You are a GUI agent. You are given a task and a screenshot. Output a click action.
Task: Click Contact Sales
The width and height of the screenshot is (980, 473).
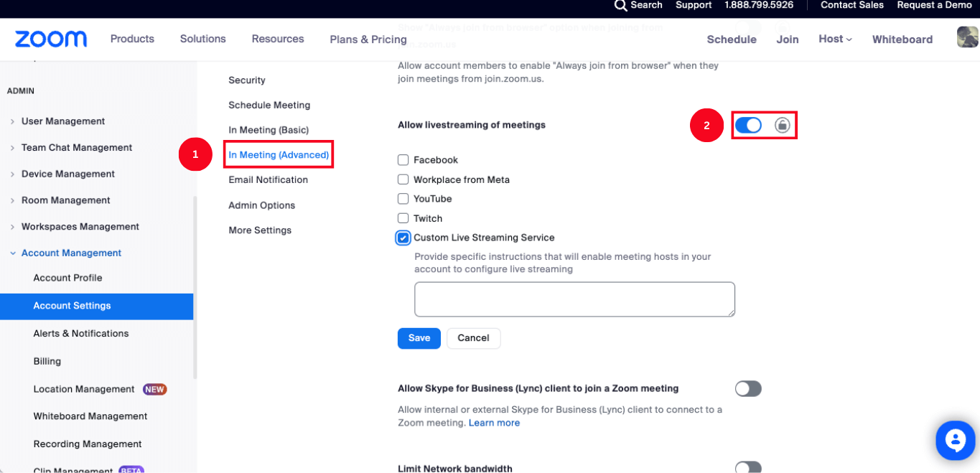coord(852,5)
